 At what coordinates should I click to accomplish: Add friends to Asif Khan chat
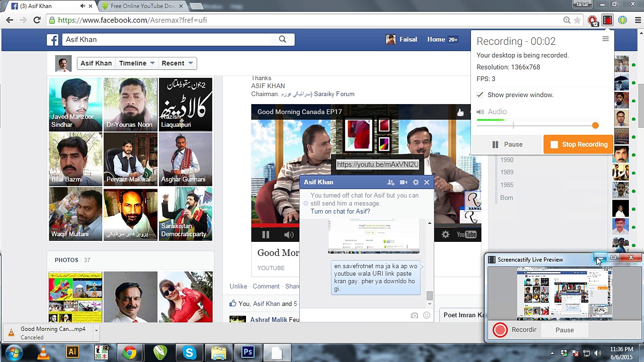coord(391,183)
